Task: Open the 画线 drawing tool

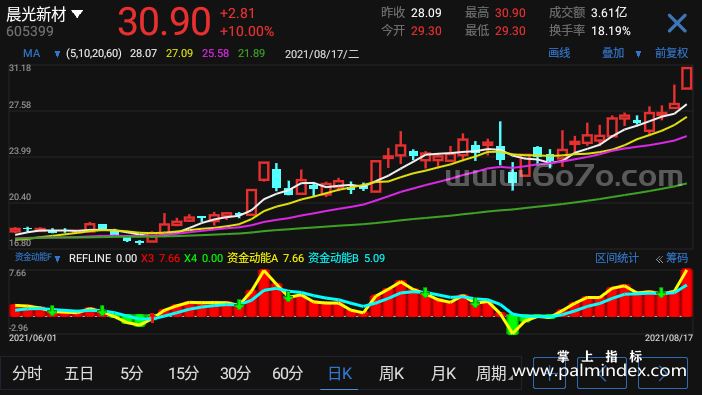Action: coord(559,53)
